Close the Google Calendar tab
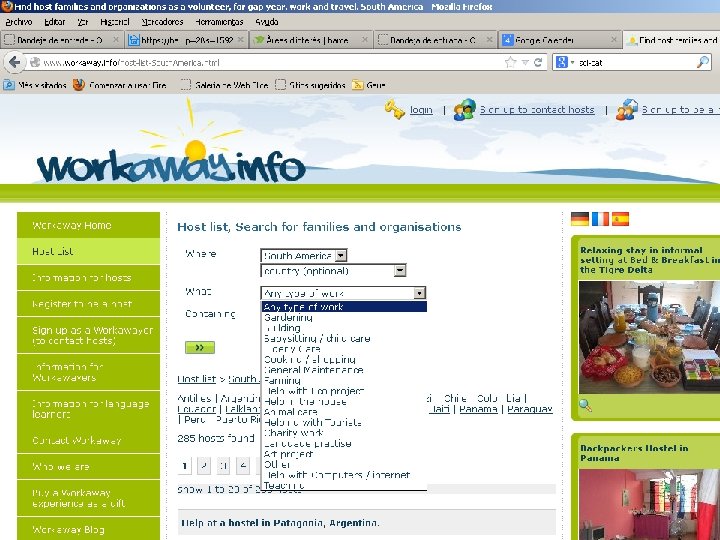The width and height of the screenshot is (720, 540). click(614, 40)
